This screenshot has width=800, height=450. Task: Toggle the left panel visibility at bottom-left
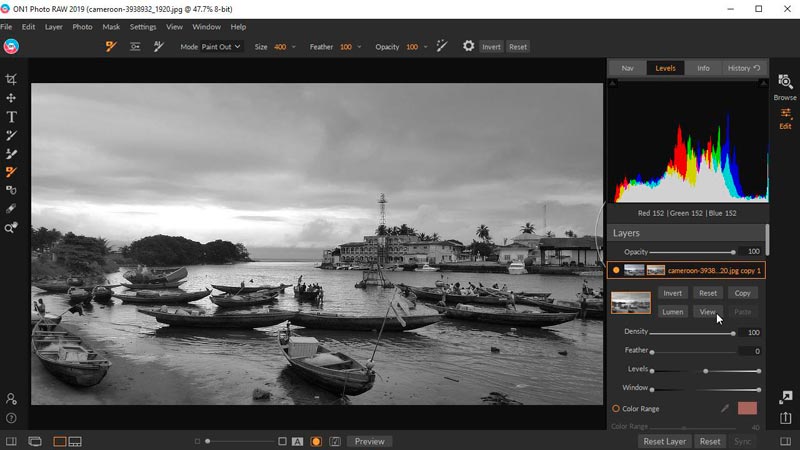click(x=11, y=441)
